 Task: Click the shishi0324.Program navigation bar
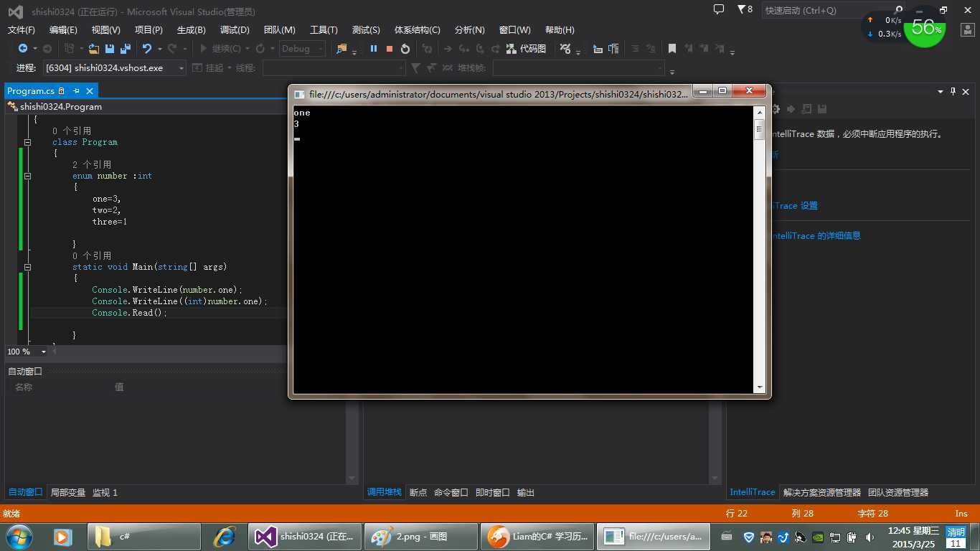pyautogui.click(x=146, y=106)
